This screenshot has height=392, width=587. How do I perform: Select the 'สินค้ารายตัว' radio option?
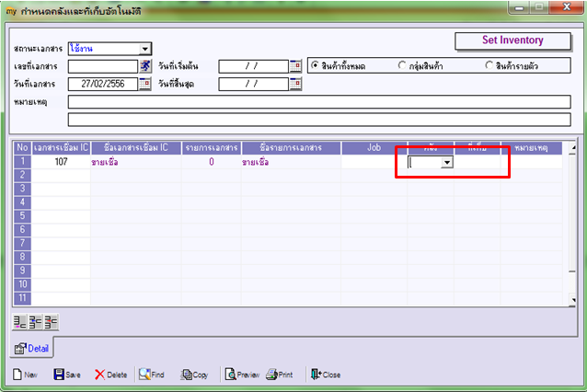(x=489, y=65)
